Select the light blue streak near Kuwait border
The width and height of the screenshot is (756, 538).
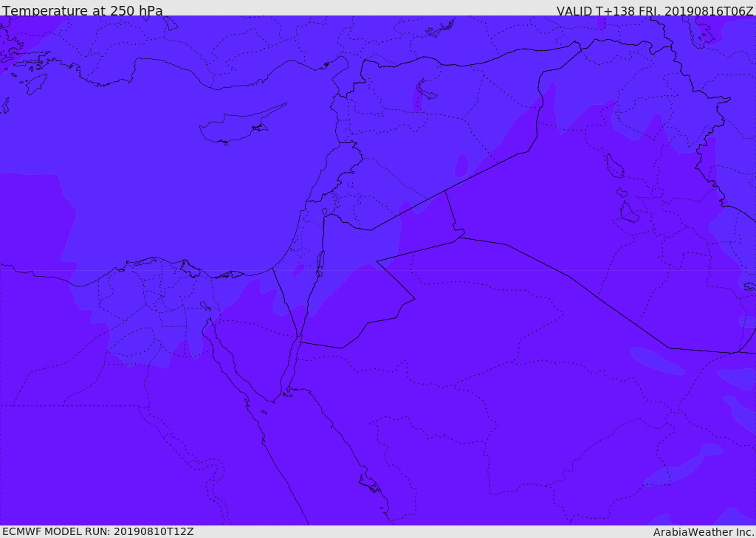[656, 361]
